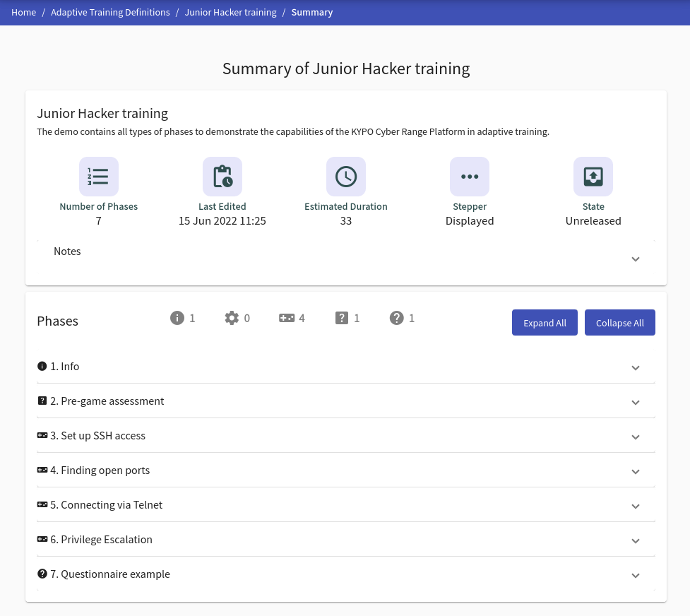Click the square question-mark count icon
The image size is (690, 616).
coord(342,318)
